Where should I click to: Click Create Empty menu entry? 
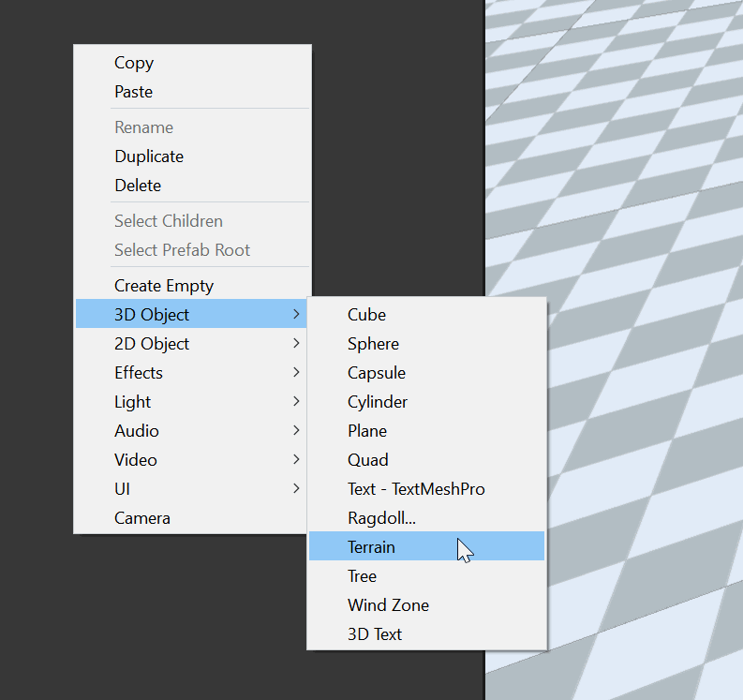pyautogui.click(x=164, y=286)
